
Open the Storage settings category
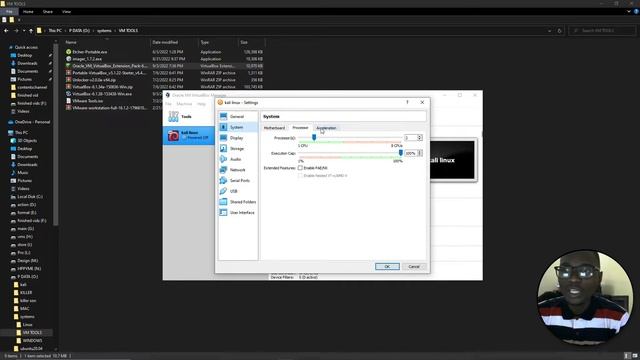[237, 149]
